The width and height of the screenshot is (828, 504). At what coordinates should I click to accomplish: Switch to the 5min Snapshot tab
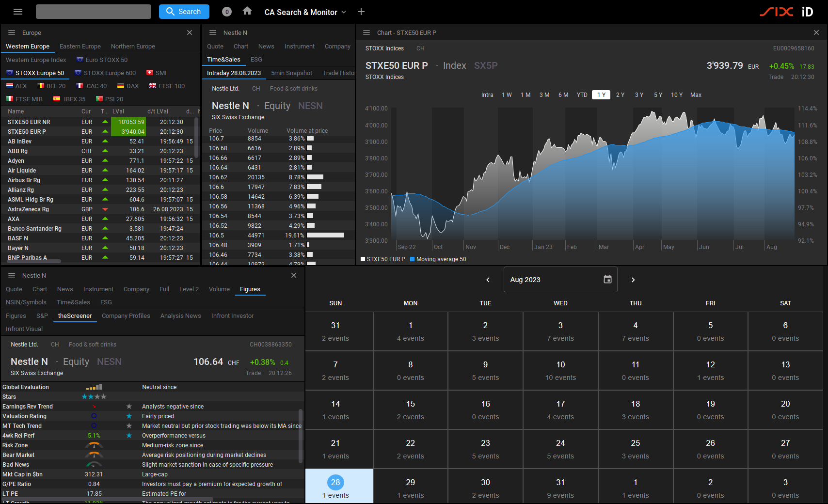[291, 73]
